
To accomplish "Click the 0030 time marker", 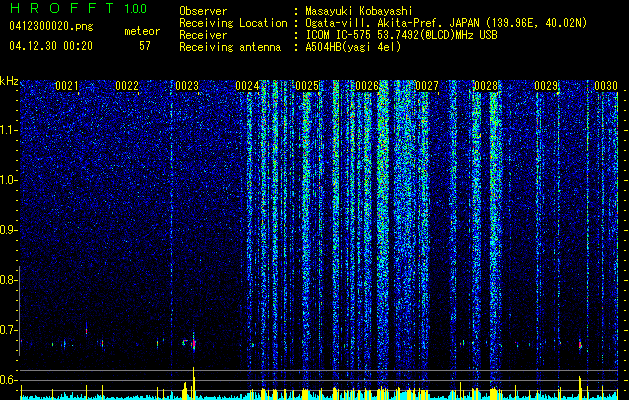I will pyautogui.click(x=606, y=86).
